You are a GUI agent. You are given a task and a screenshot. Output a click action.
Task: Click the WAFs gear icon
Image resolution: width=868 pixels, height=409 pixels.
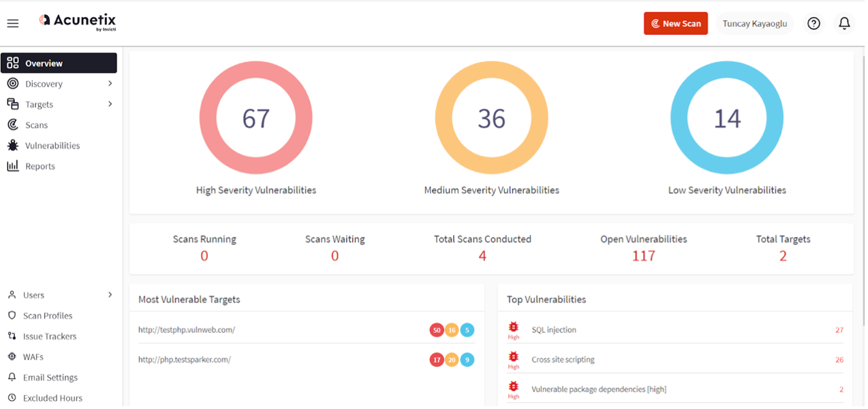12,357
